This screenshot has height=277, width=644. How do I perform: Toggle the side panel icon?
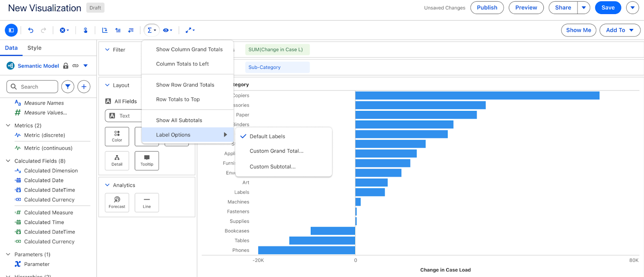11,30
